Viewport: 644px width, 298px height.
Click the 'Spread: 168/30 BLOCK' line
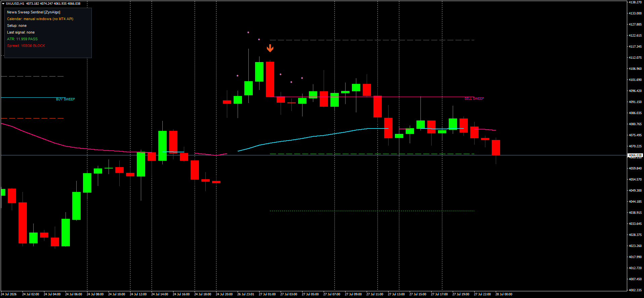[x=26, y=46]
